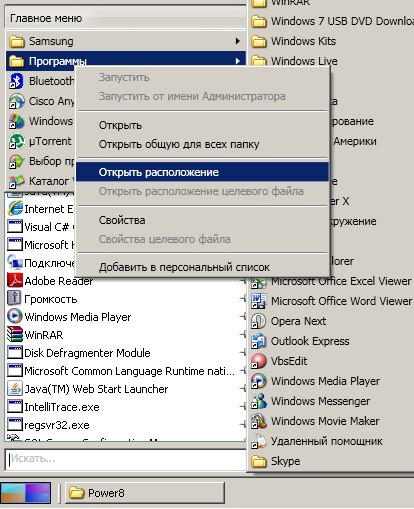Click the Искать search field
414x509 pixels.
[126, 459]
